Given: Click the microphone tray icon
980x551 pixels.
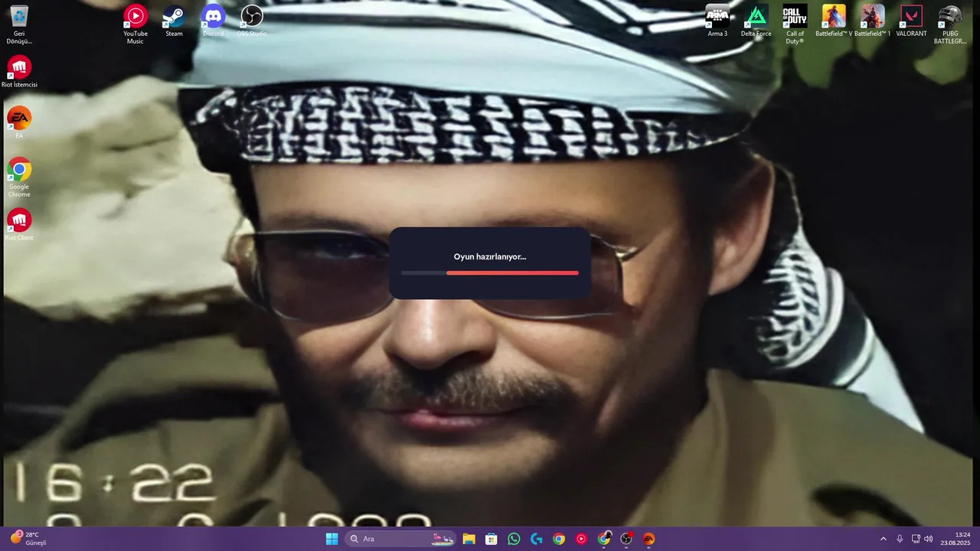Looking at the screenshot, I should coord(900,539).
